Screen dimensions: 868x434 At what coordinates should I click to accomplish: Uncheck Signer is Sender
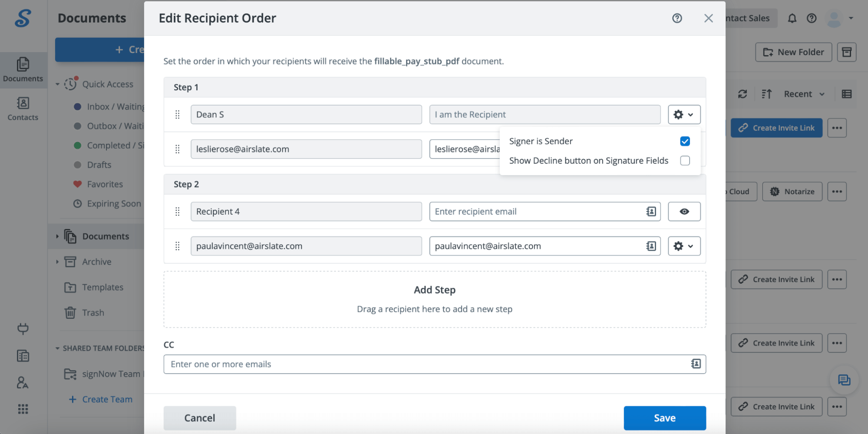click(685, 141)
